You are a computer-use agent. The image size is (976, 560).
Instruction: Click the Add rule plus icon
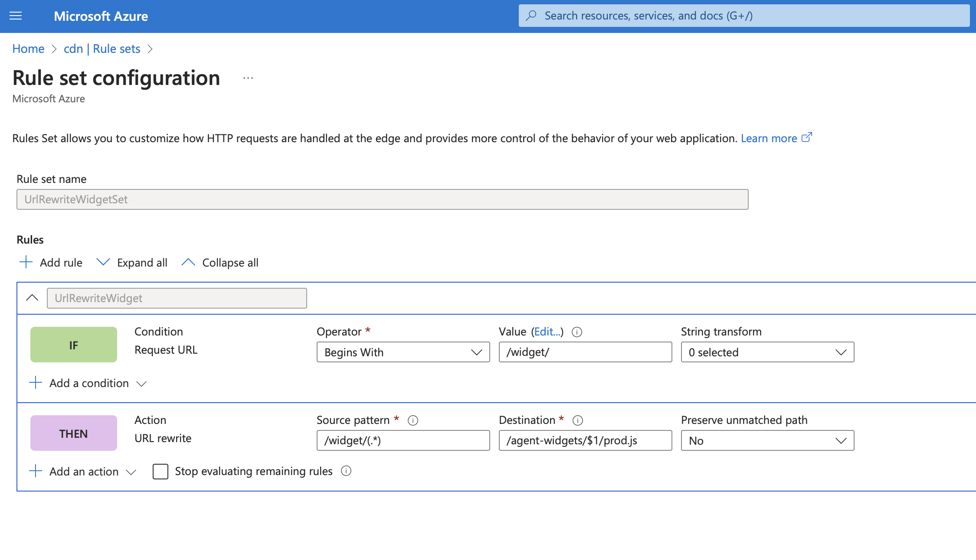(x=26, y=262)
